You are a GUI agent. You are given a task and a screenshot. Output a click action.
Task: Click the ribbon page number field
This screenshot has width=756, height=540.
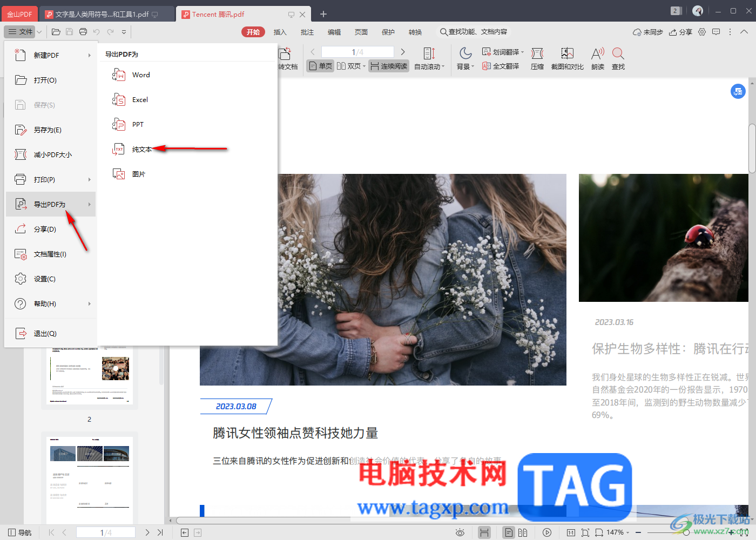(x=357, y=52)
